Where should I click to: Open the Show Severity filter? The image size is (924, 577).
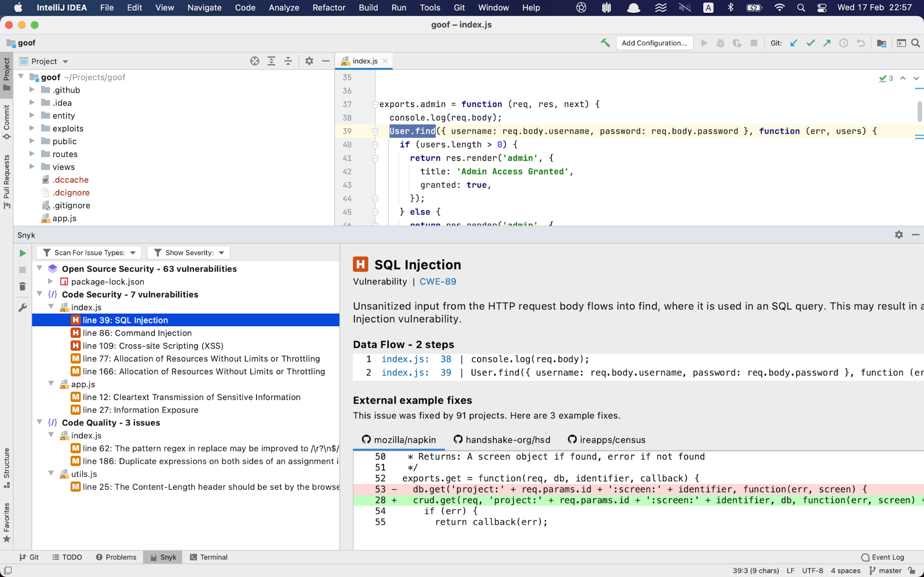(x=188, y=253)
